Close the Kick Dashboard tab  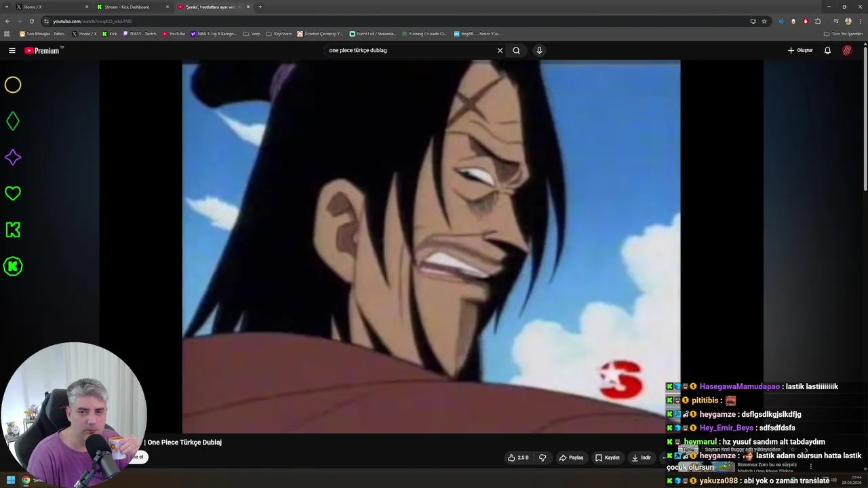[167, 7]
